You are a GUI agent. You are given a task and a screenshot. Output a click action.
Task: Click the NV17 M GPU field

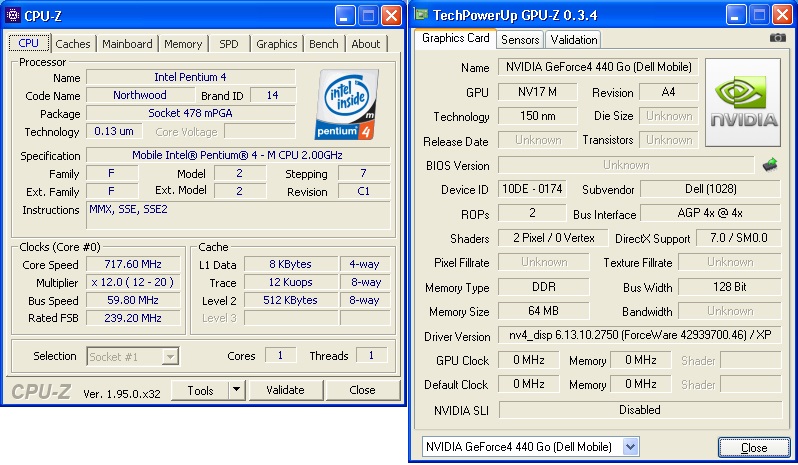537,92
